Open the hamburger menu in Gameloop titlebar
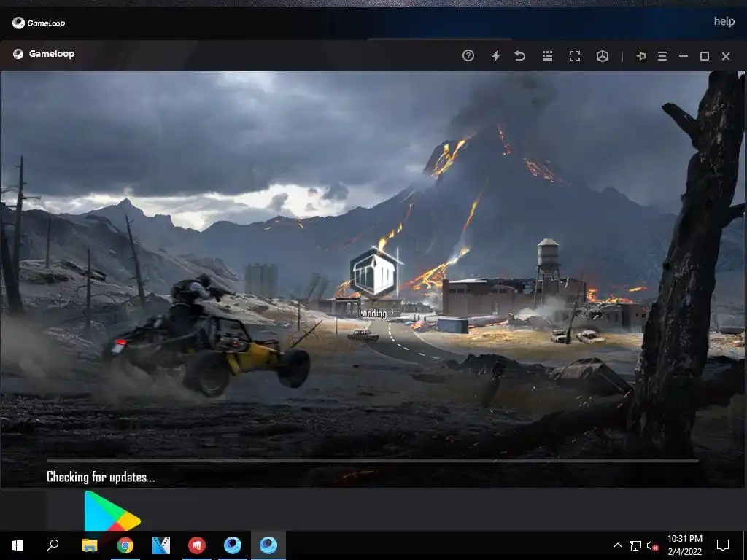 (x=662, y=56)
